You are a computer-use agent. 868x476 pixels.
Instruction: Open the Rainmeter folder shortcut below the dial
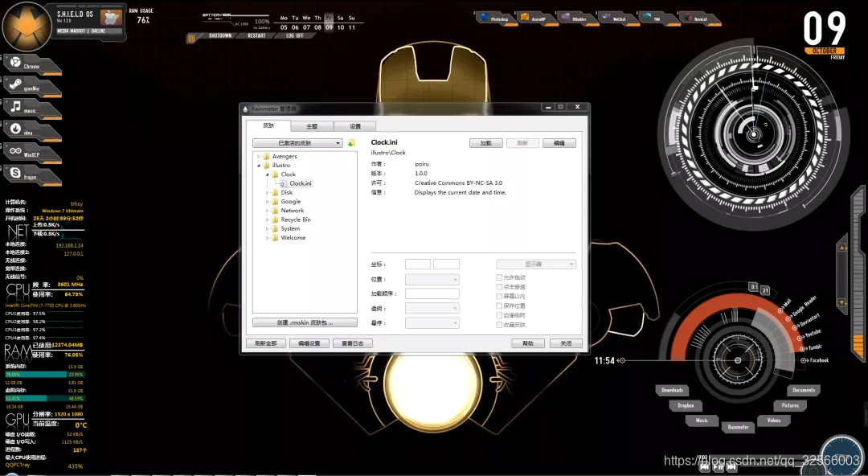[738, 427]
